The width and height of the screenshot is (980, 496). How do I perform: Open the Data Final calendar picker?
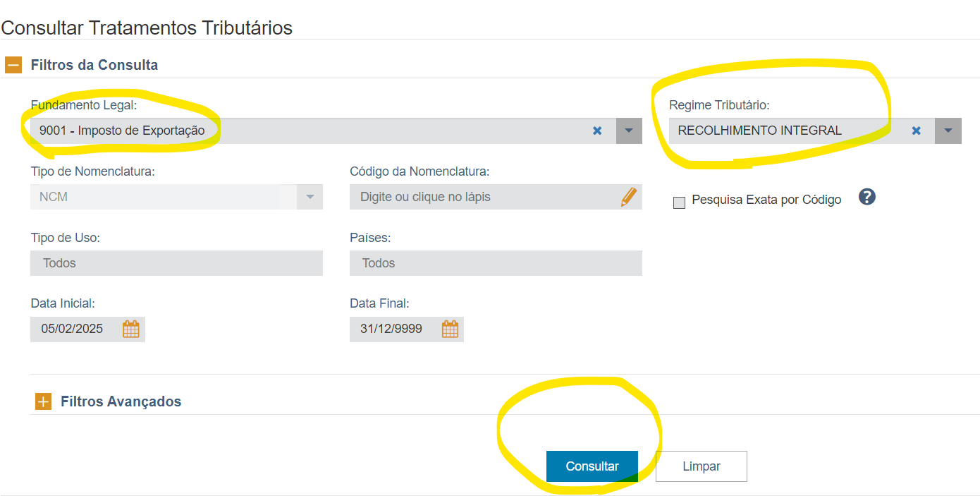point(450,329)
